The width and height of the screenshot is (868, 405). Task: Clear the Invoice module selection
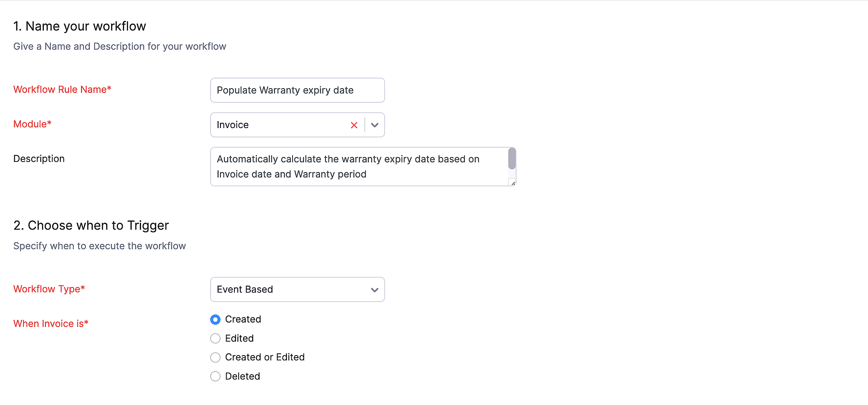(354, 125)
